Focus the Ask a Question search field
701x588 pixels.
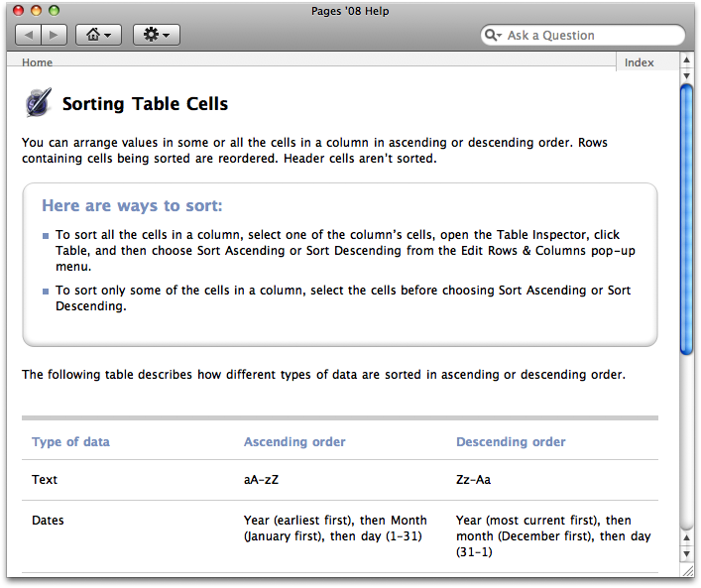pos(583,35)
